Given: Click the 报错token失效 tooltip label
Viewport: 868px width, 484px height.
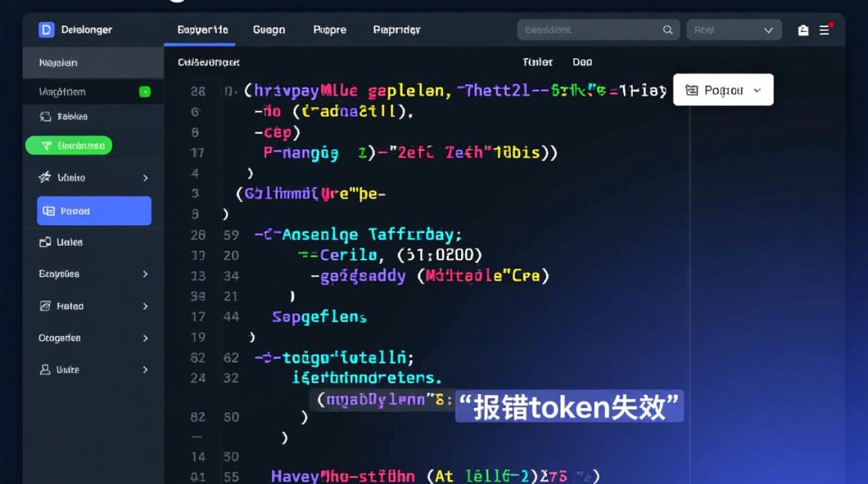Looking at the screenshot, I should click(x=569, y=407).
